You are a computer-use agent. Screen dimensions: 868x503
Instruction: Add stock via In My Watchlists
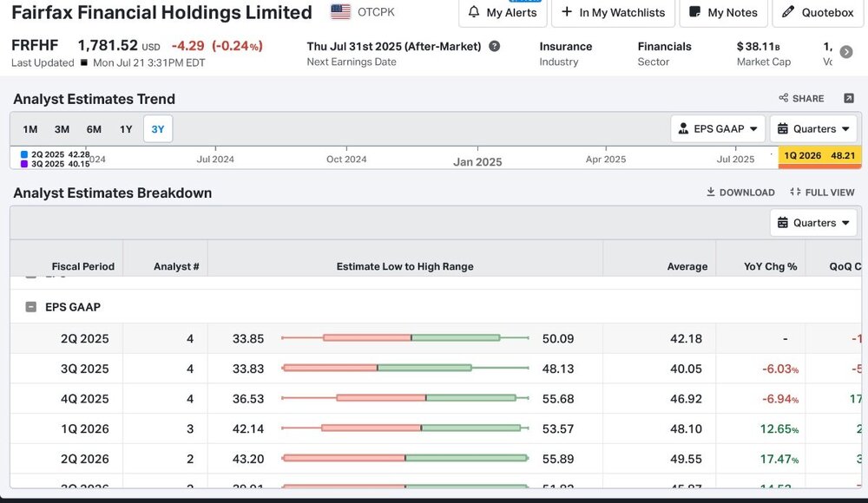(x=614, y=12)
